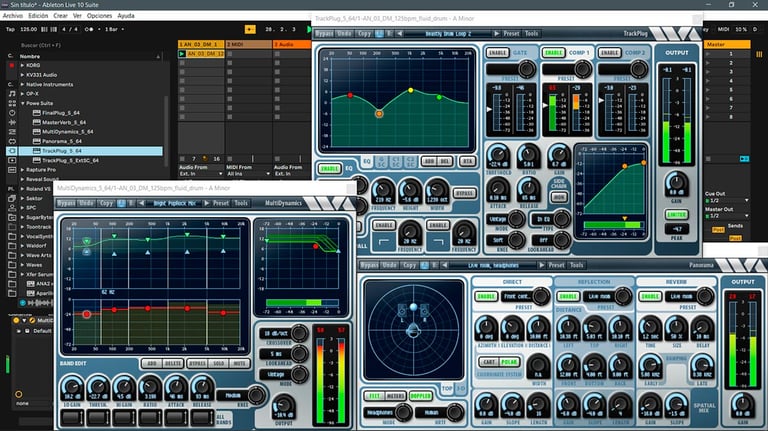Open the Crear menu
Screen dimensions: 768x431
coord(60,16)
